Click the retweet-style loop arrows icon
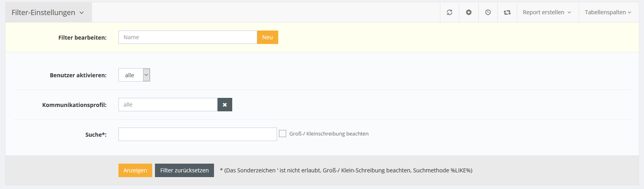The width and height of the screenshot is (644, 189). [x=507, y=12]
